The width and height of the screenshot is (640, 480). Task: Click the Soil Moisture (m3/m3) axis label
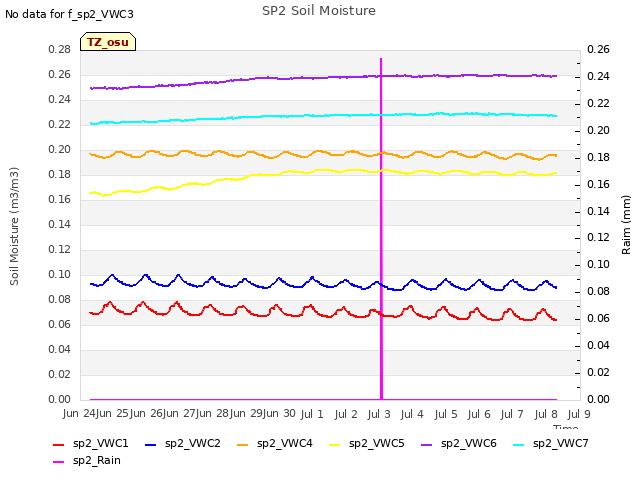pos(14,226)
